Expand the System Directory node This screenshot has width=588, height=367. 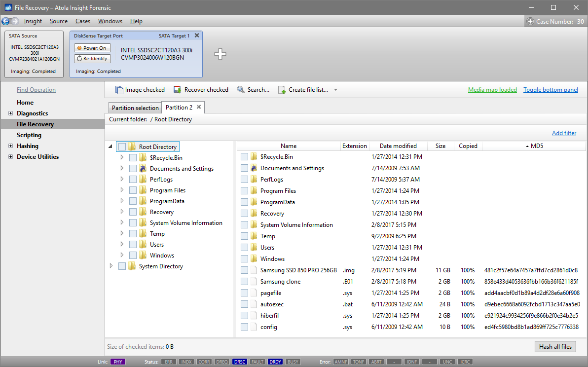111,266
